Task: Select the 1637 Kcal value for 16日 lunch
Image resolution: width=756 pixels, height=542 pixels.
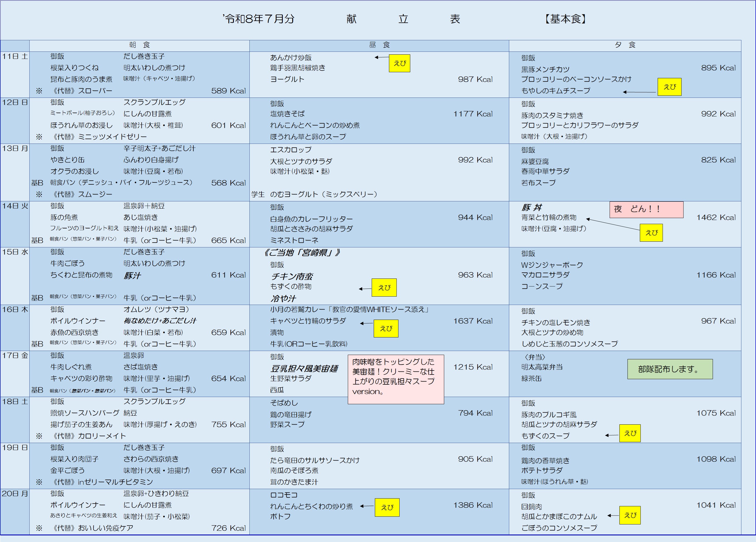Action: 473,321
